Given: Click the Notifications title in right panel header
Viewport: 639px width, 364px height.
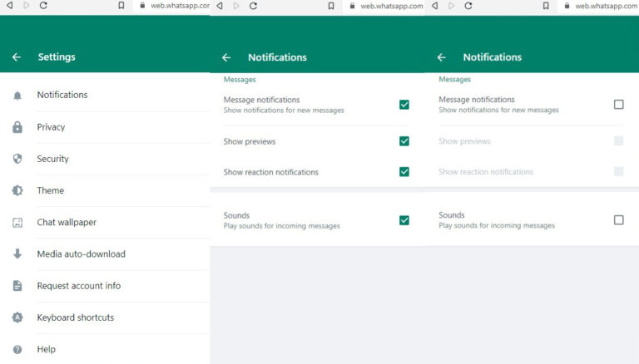Looking at the screenshot, I should [493, 57].
